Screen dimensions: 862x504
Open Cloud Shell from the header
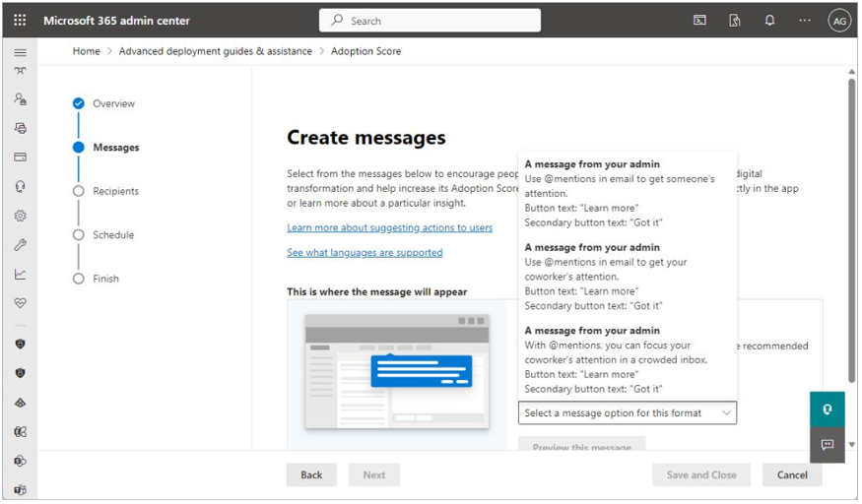click(699, 21)
